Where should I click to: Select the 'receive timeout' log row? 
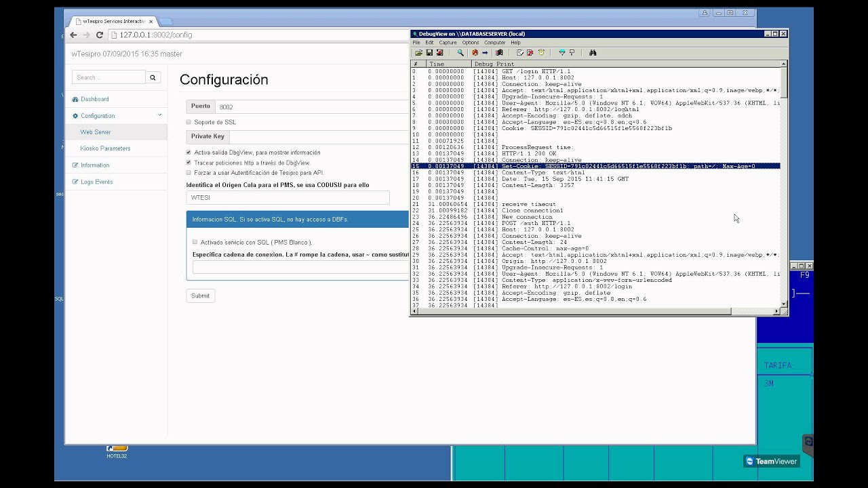pos(595,204)
